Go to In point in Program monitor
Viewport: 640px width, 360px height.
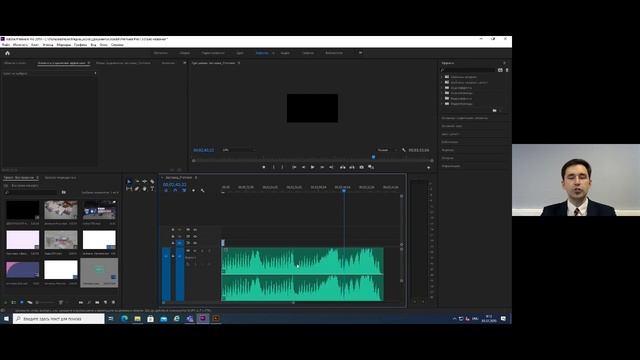(294, 167)
